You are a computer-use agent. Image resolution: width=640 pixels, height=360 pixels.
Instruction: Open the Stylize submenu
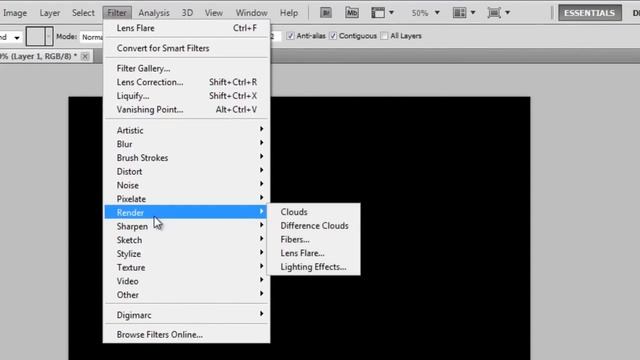186,254
